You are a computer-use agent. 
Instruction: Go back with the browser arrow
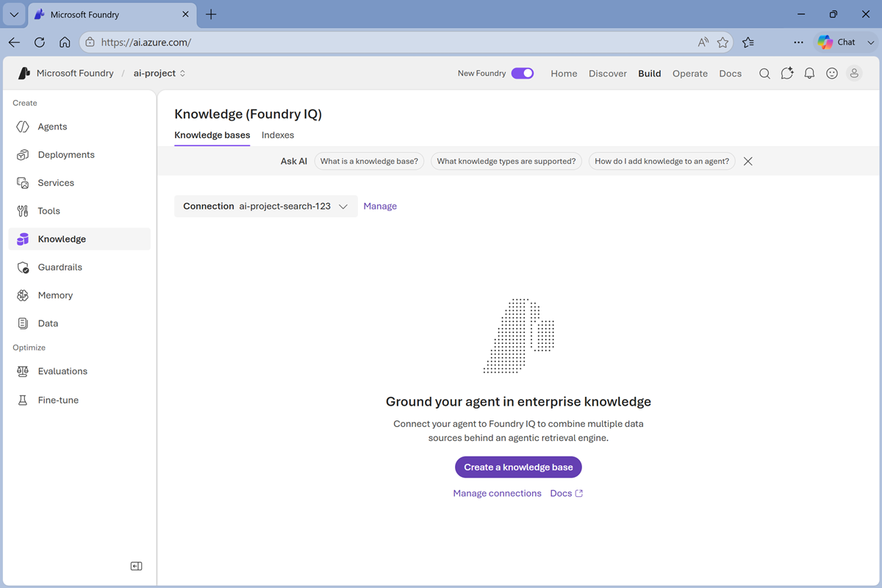pyautogui.click(x=15, y=43)
